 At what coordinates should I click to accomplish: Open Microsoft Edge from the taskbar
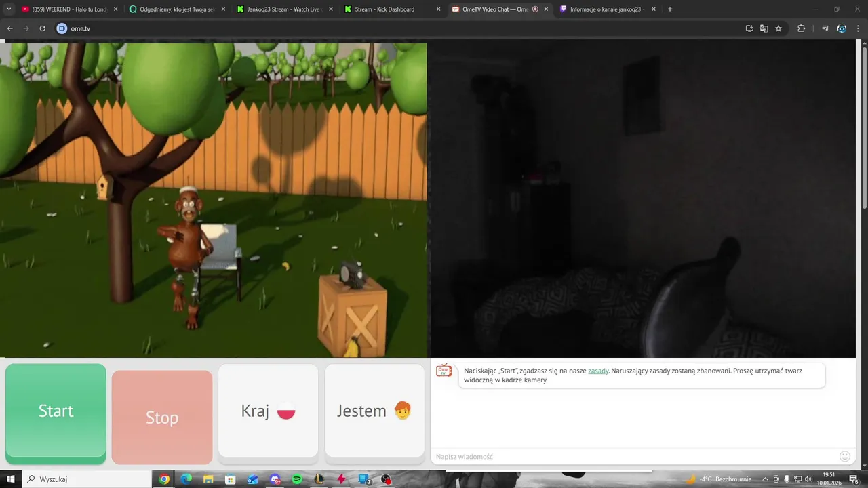point(186,479)
